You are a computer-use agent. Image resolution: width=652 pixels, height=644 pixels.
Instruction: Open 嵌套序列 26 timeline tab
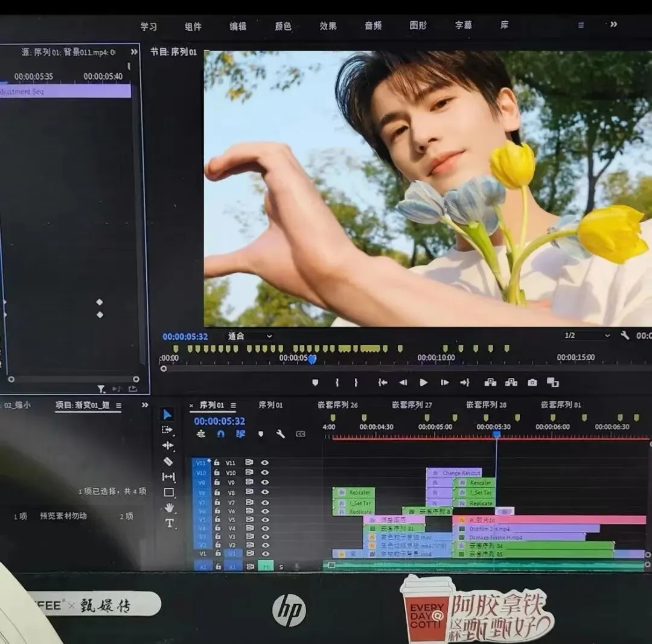(x=337, y=405)
